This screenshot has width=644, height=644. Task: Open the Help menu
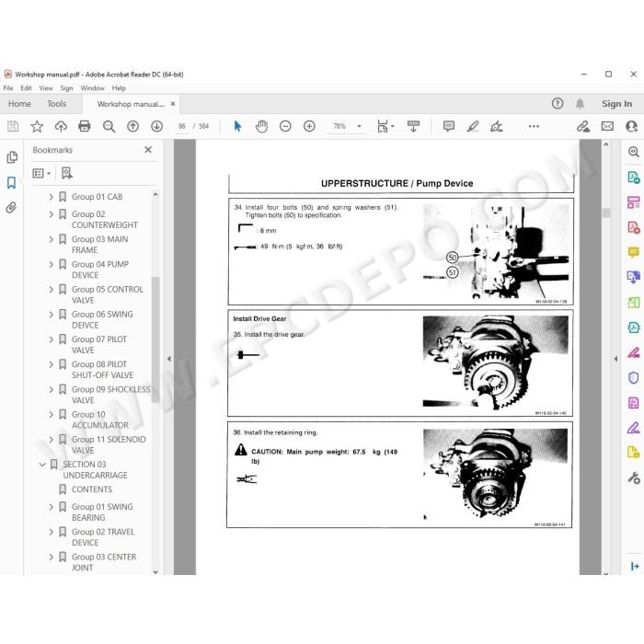tap(119, 88)
